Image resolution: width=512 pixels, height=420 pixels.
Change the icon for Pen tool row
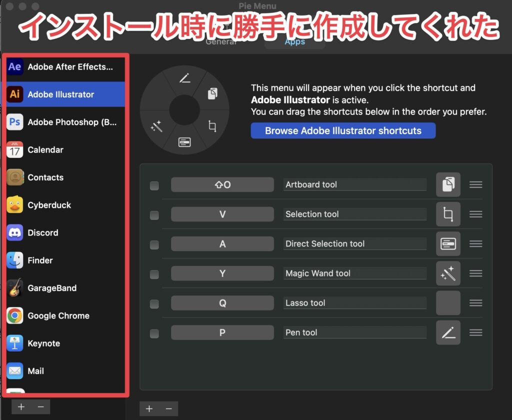pos(448,332)
